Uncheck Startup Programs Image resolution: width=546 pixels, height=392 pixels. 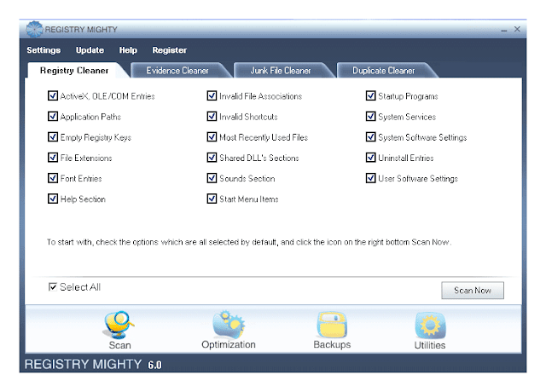point(371,95)
